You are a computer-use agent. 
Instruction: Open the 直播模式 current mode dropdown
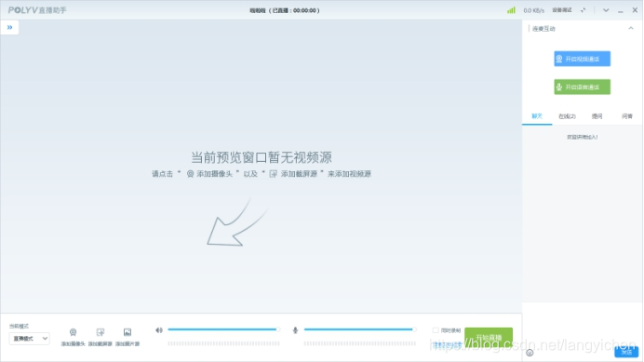point(29,339)
